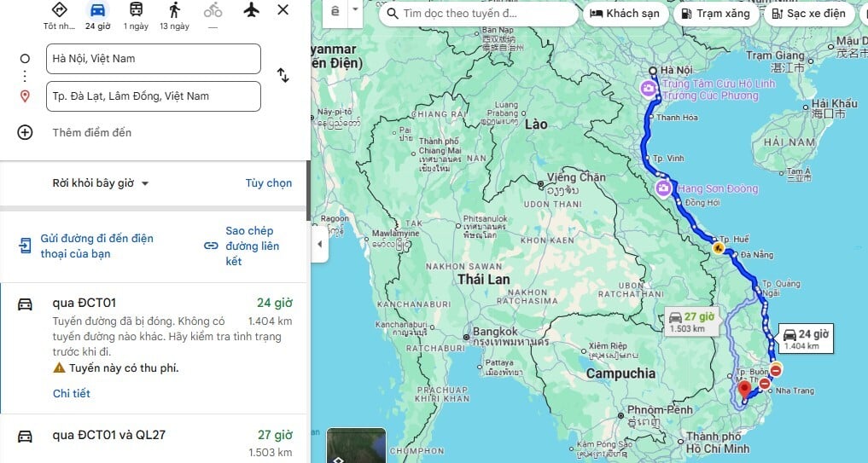The height and width of the screenshot is (463, 868).
Task: Close the directions panel
Action: pyautogui.click(x=283, y=9)
